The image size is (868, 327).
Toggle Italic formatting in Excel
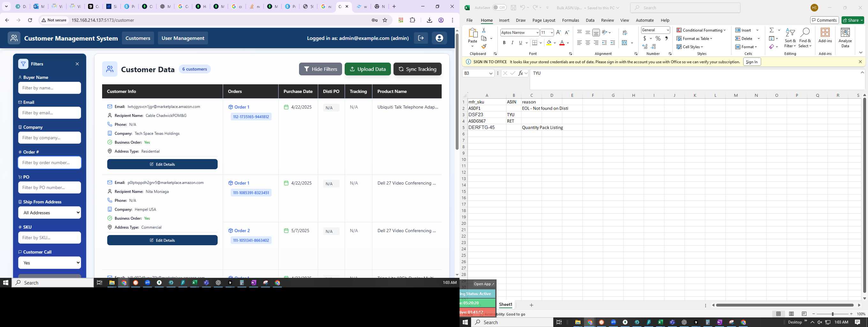tap(512, 43)
